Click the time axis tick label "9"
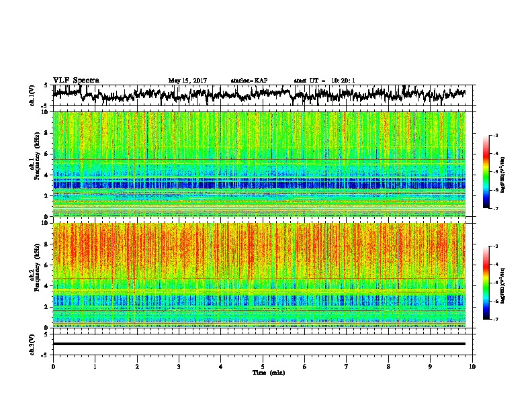Screen dimensions: 532x411 pyautogui.click(x=430, y=367)
